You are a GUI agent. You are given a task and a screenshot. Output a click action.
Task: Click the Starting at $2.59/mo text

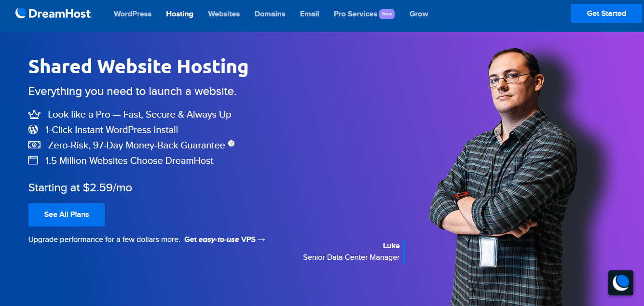(x=80, y=188)
